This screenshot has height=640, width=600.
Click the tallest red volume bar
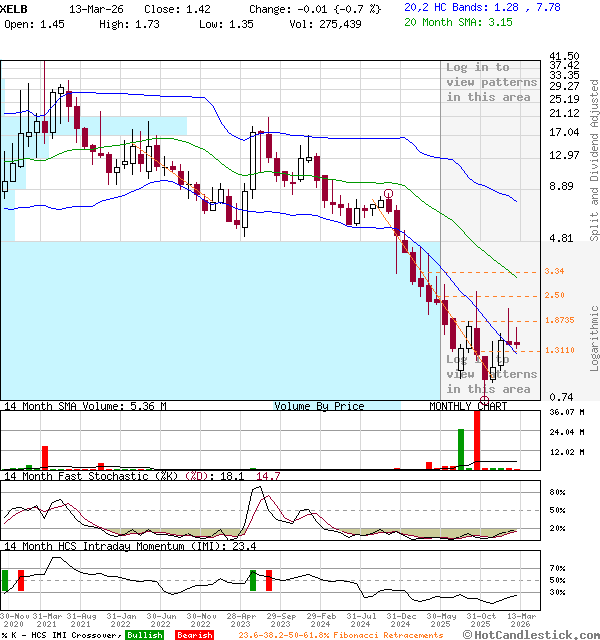click(477, 438)
